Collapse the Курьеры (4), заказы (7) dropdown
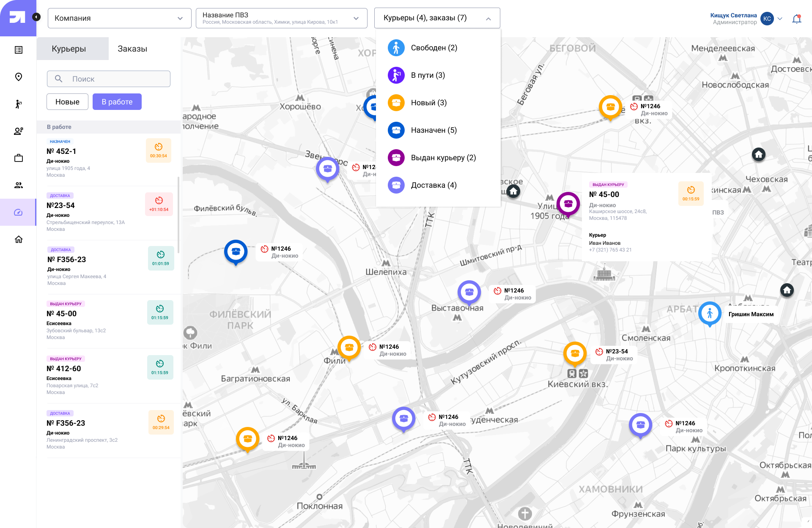812x528 pixels. tap(437, 18)
